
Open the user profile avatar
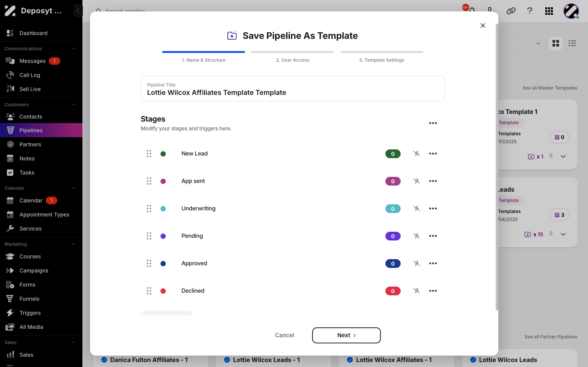click(571, 11)
